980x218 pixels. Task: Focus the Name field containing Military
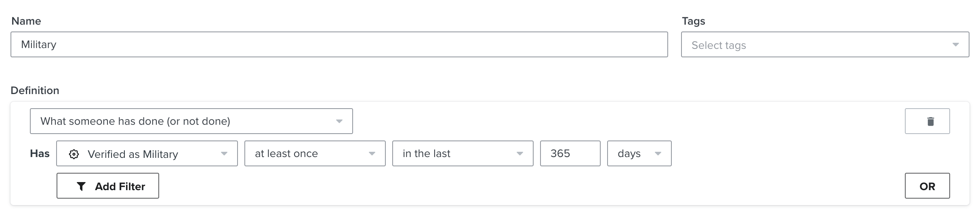[339, 44]
